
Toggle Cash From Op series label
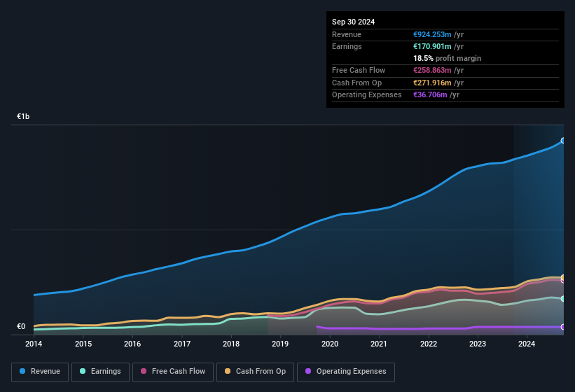[261, 371]
